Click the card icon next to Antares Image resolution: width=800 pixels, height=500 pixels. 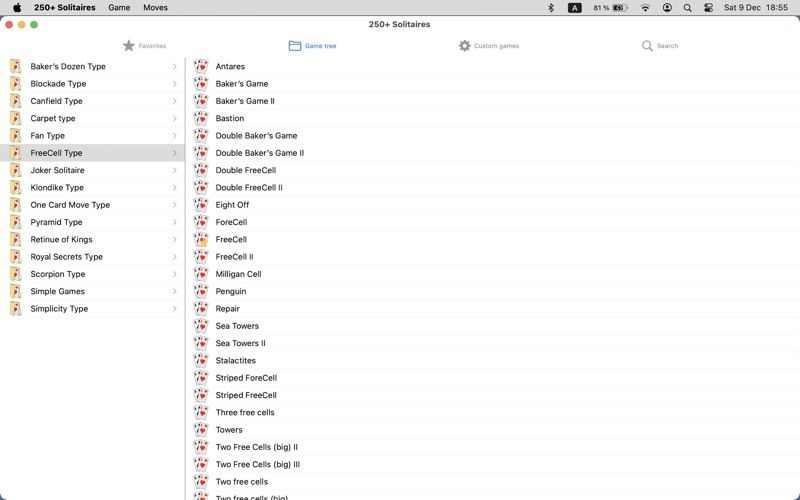point(201,66)
